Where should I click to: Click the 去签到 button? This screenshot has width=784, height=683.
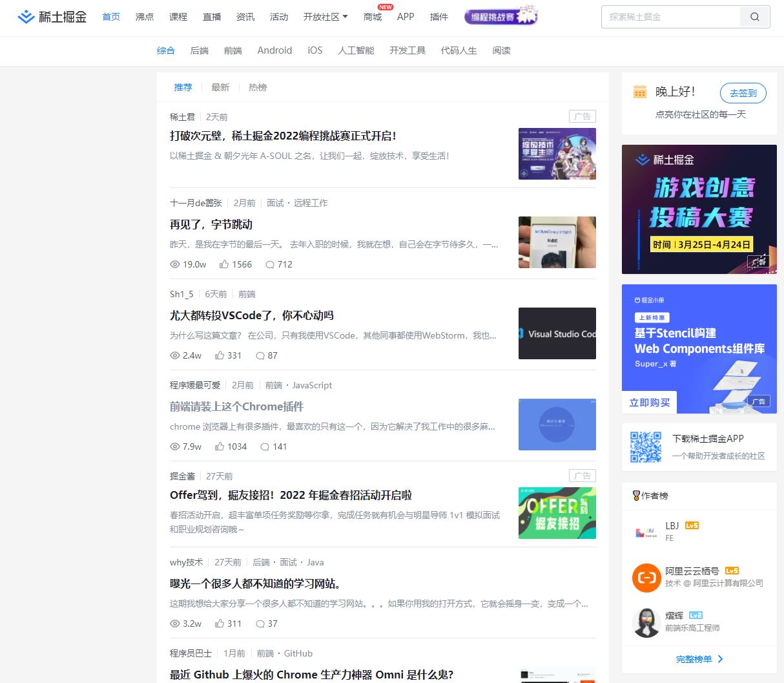click(743, 93)
